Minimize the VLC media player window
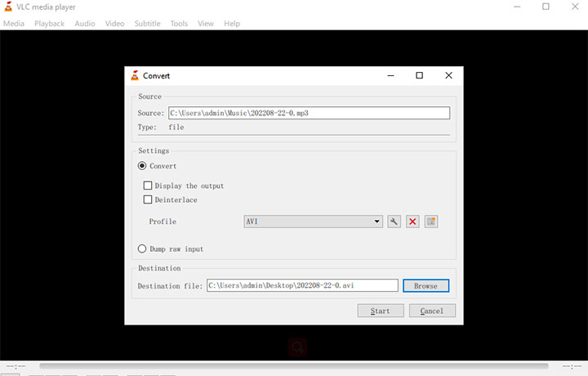The image size is (588, 376). coord(517,7)
